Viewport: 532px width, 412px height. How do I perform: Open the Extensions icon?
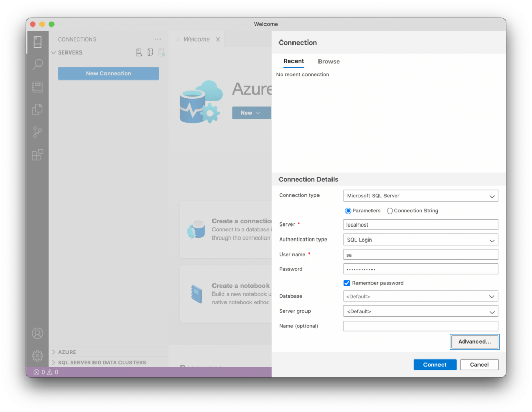[x=37, y=155]
